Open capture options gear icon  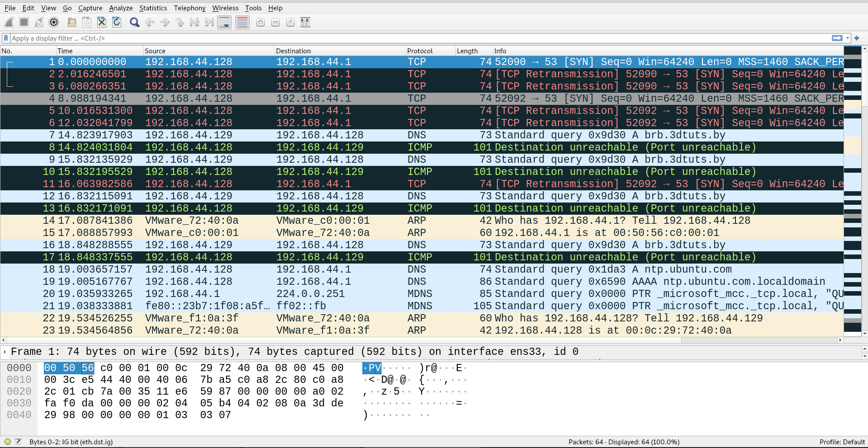click(x=54, y=22)
